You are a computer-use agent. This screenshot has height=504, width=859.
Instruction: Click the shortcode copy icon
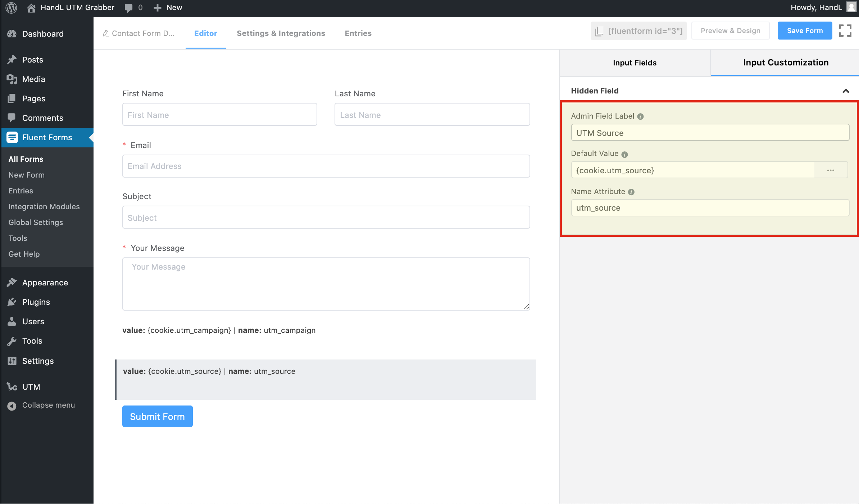coord(599,31)
